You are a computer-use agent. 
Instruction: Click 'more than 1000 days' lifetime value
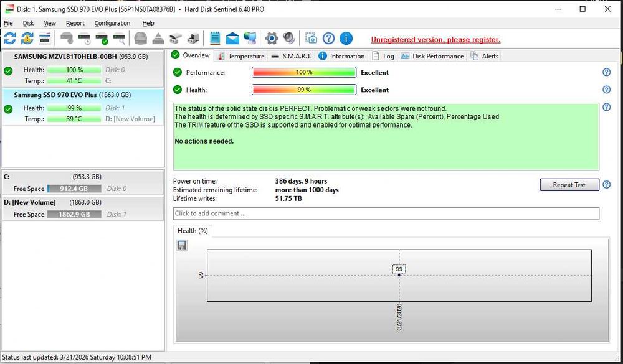307,190
